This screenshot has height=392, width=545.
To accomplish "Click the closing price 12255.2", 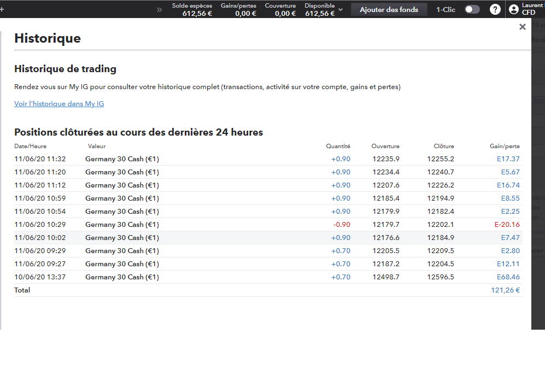I will [x=441, y=159].
